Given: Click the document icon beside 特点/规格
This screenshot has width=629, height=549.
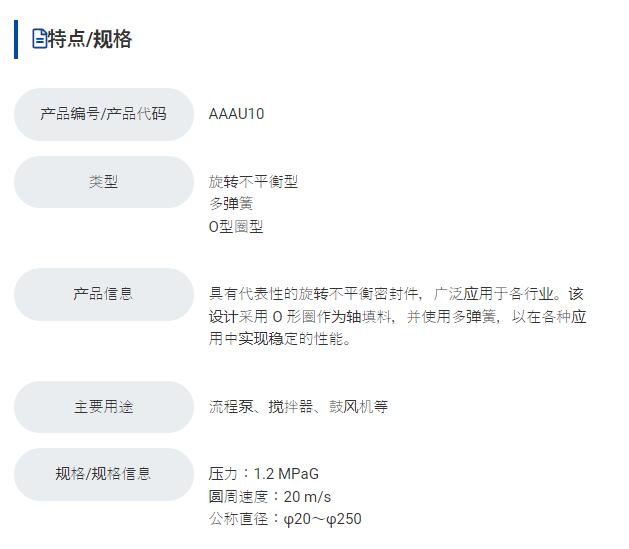Looking at the screenshot, I should click(40, 39).
